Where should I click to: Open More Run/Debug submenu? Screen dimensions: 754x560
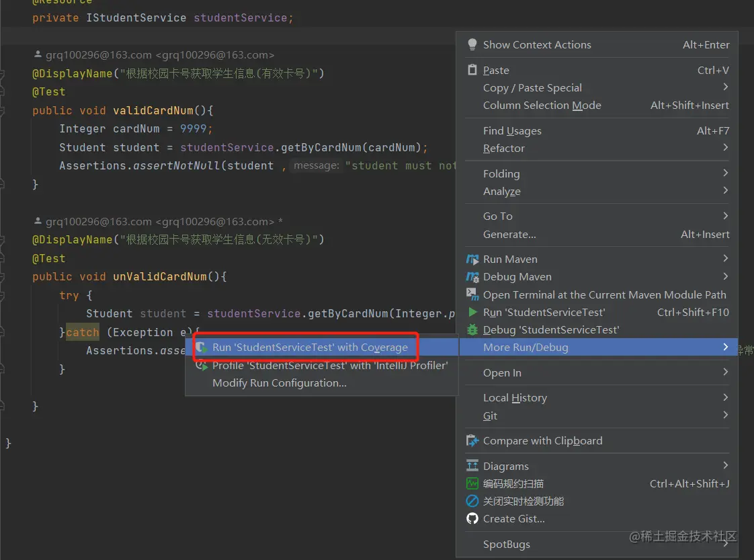point(597,348)
